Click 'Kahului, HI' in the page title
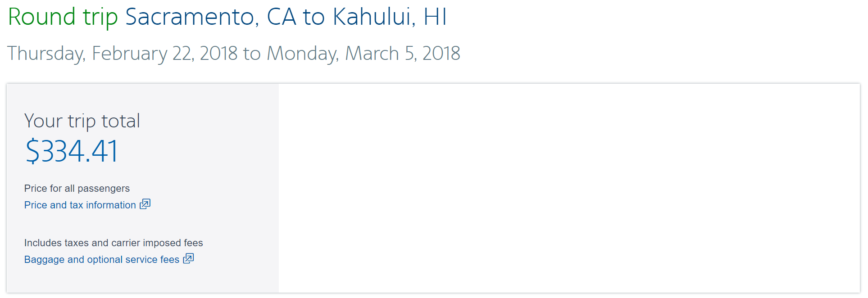The image size is (868, 298). click(x=389, y=17)
